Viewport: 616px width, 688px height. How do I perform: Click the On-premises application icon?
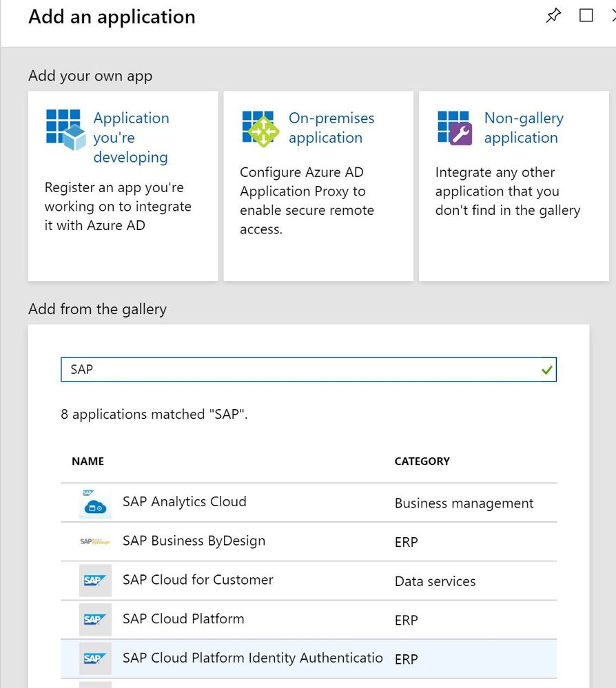(x=260, y=128)
